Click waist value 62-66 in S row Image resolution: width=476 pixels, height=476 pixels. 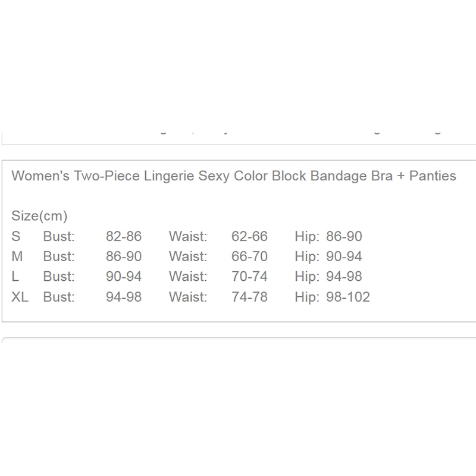pyautogui.click(x=249, y=236)
